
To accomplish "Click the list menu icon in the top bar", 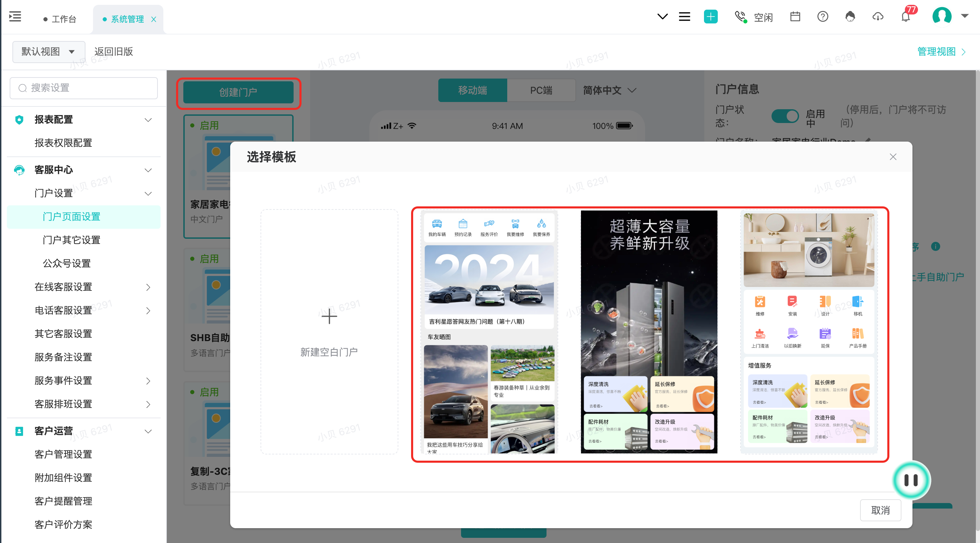I will pyautogui.click(x=684, y=17).
